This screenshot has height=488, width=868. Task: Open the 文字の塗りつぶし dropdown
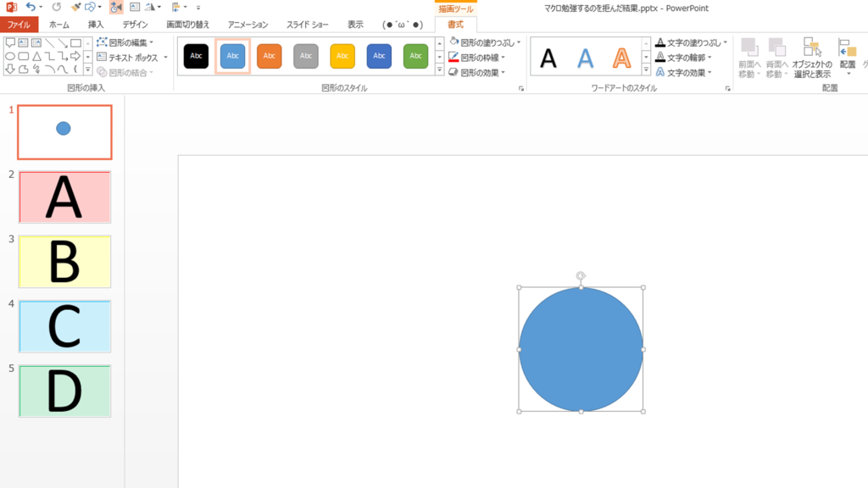pos(692,42)
